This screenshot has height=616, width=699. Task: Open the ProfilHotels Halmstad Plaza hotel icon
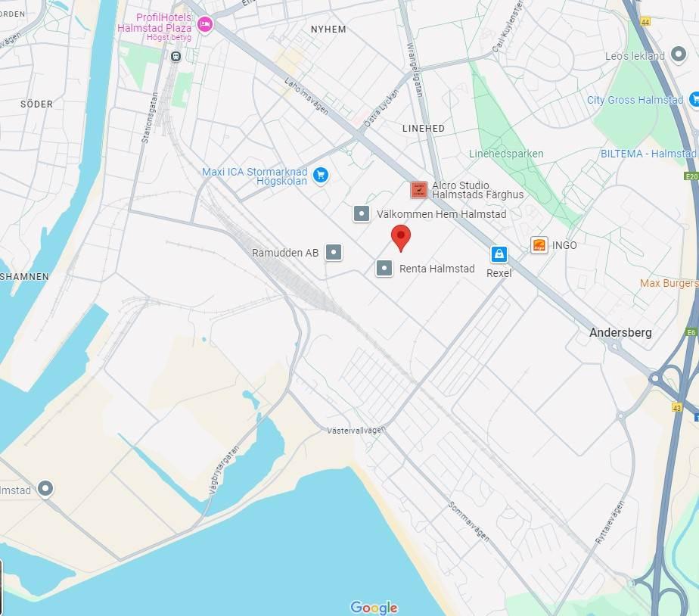[204, 24]
